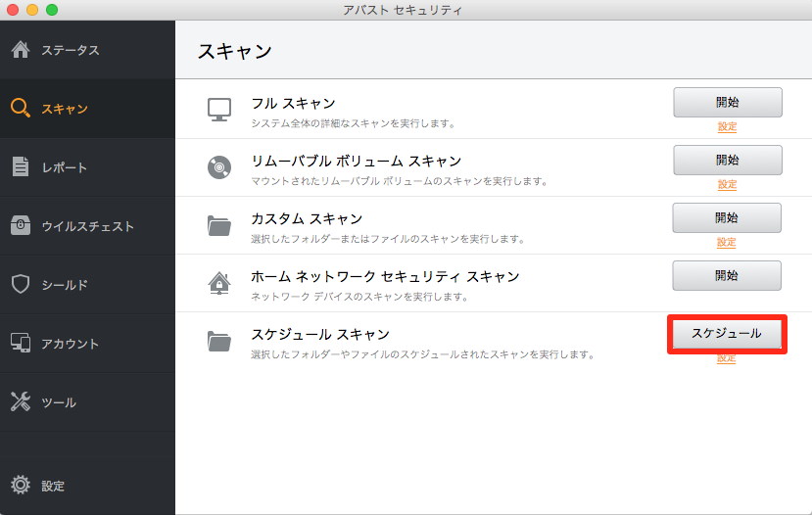Close the window with the red button
Screen dimensions: 812x515
13,10
